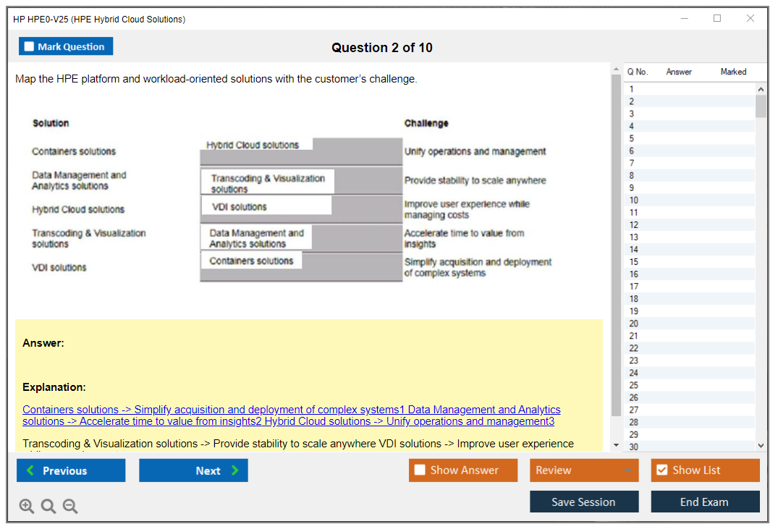Click the Save Session button

click(x=584, y=502)
